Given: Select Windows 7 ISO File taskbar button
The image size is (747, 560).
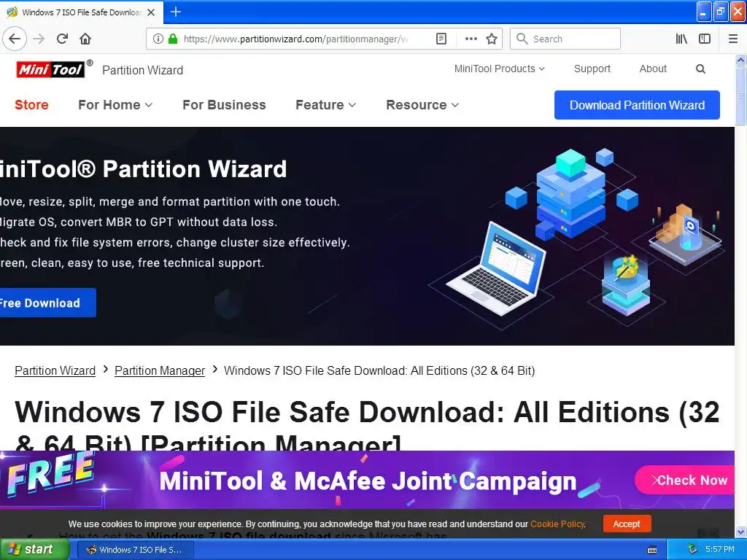Looking at the screenshot, I should 135,550.
